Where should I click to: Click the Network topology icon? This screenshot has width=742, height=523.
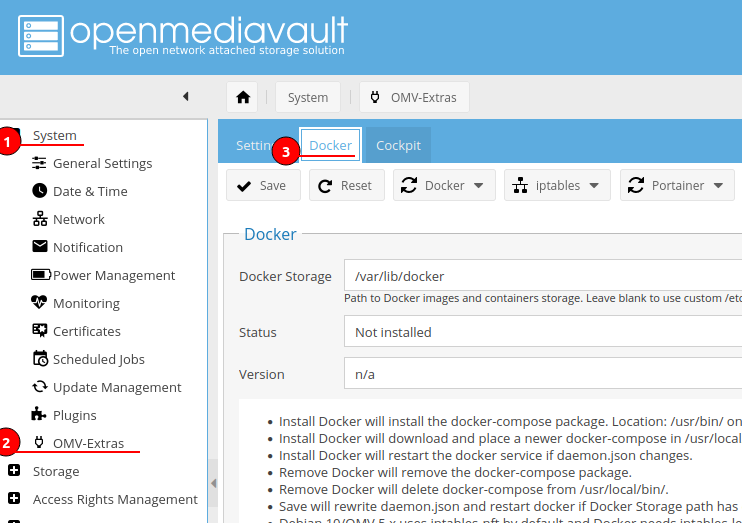pyautogui.click(x=40, y=219)
